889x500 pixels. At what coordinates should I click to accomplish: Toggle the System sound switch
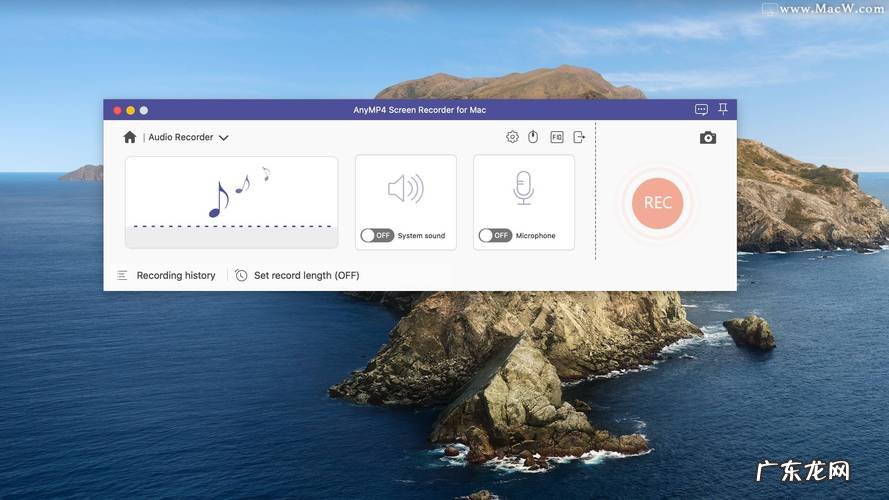click(x=377, y=235)
